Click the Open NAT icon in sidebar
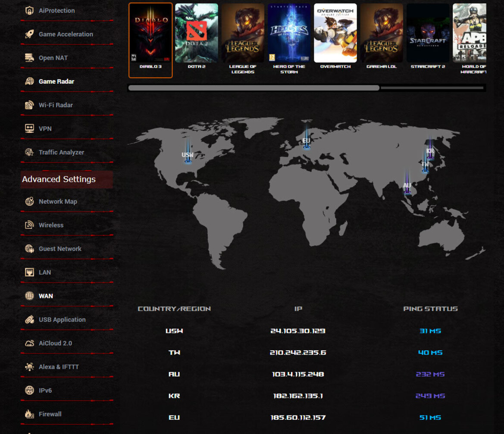This screenshot has height=434, width=504. pyautogui.click(x=30, y=58)
